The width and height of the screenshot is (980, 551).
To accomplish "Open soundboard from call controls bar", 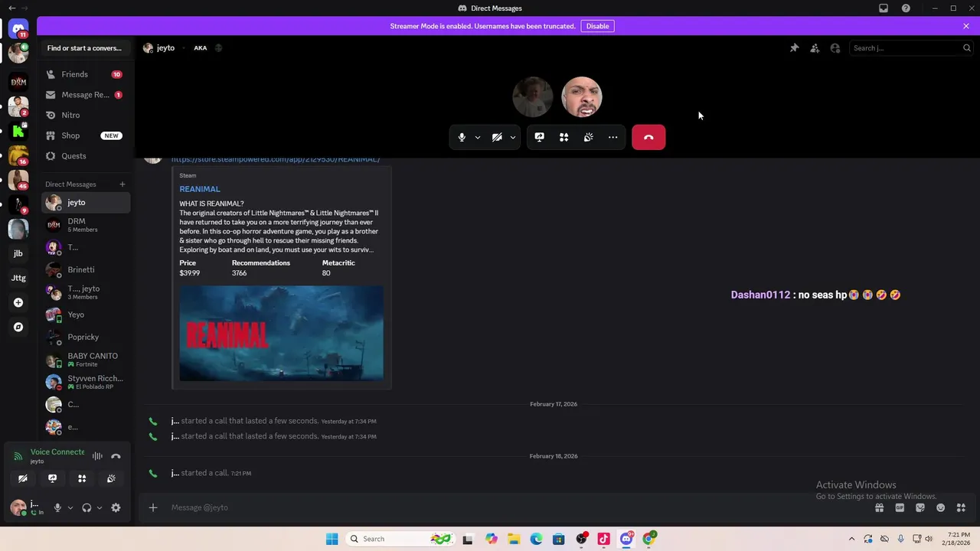I will (x=588, y=138).
